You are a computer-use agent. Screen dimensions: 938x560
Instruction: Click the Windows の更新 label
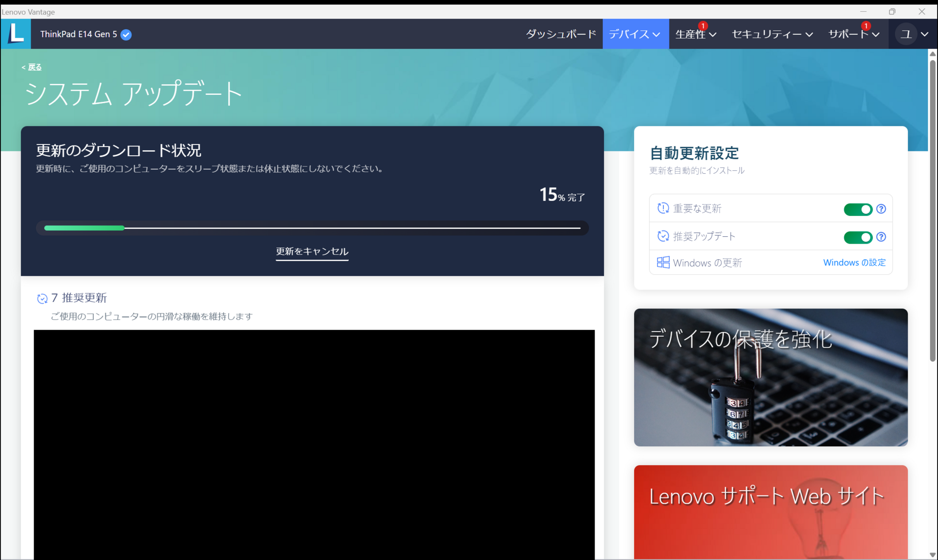click(x=707, y=263)
